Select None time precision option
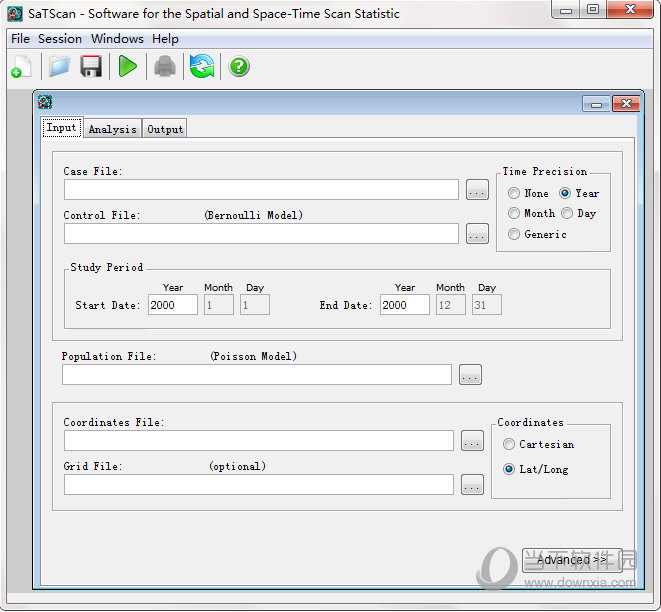This screenshot has width=661, height=612. click(x=514, y=193)
